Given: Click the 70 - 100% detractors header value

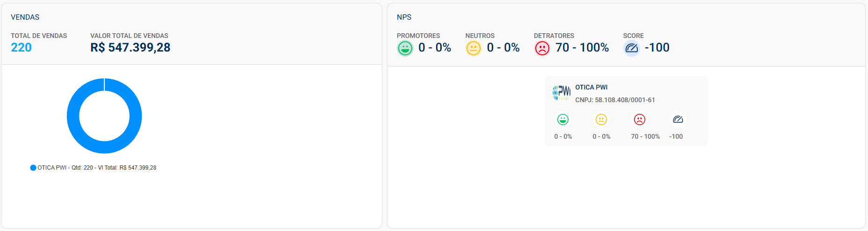Looking at the screenshot, I should coord(582,47).
